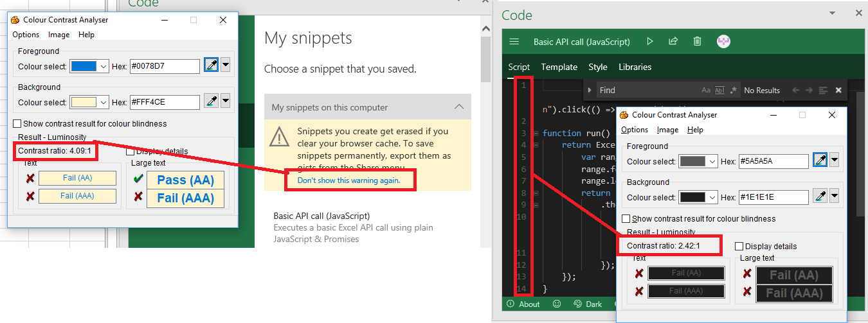Go to next match in Find bar

pos(809,91)
